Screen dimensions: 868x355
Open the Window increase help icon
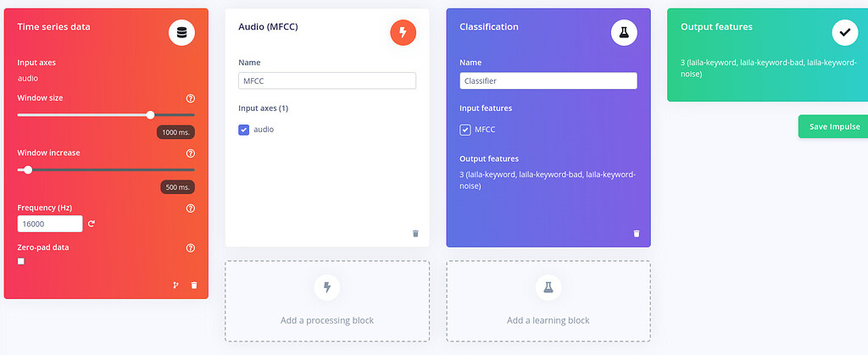[191, 153]
